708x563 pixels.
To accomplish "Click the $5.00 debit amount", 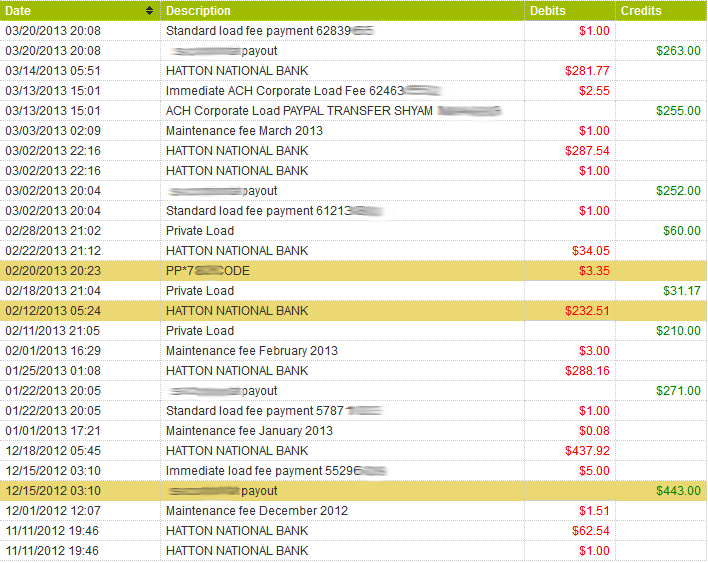I will (x=594, y=471).
